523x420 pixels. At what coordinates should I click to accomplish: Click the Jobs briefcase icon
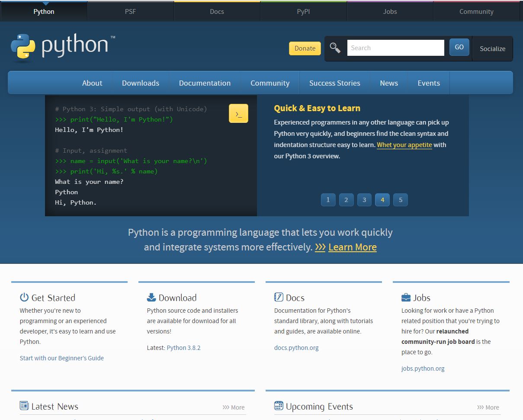[406, 297]
